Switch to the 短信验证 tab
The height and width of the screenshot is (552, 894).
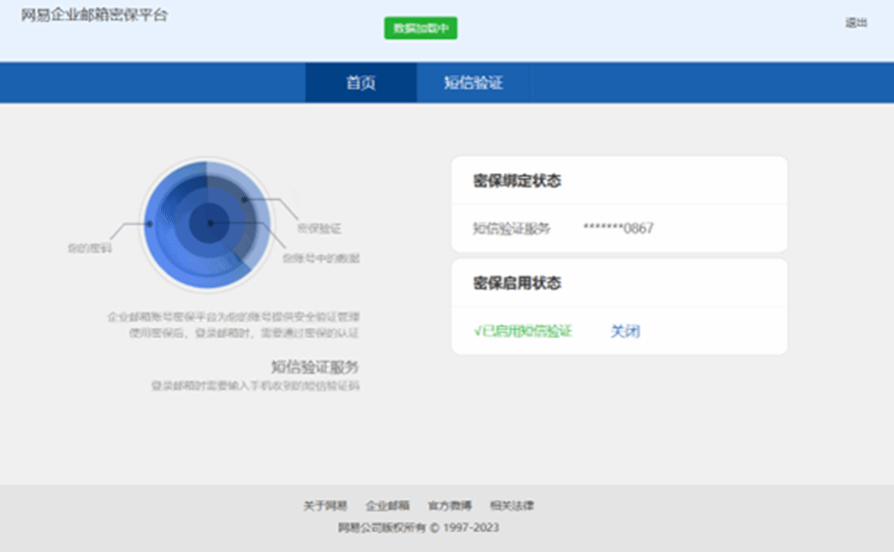coord(473,83)
